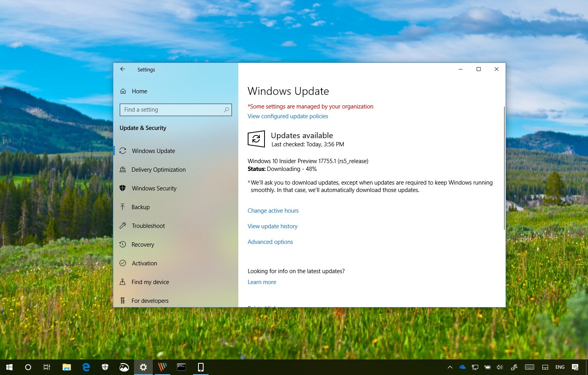Open Windows Security in the sidebar
Screen dimensions: 588x375
click(123, 188)
